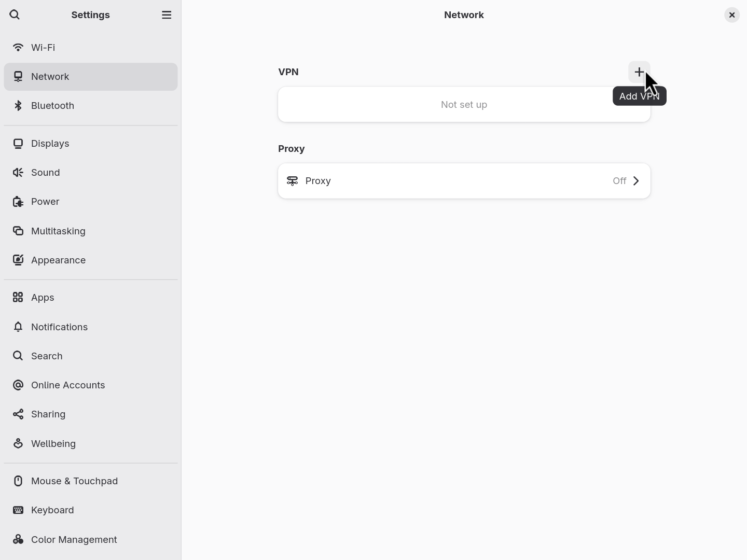Screen dimensions: 747x560
Task: Open the Wi-Fi settings icon in sidebar
Action: (18, 47)
